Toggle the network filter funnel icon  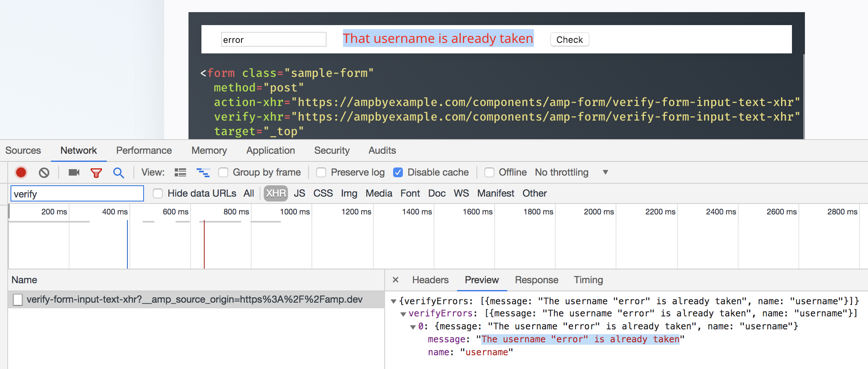click(95, 172)
